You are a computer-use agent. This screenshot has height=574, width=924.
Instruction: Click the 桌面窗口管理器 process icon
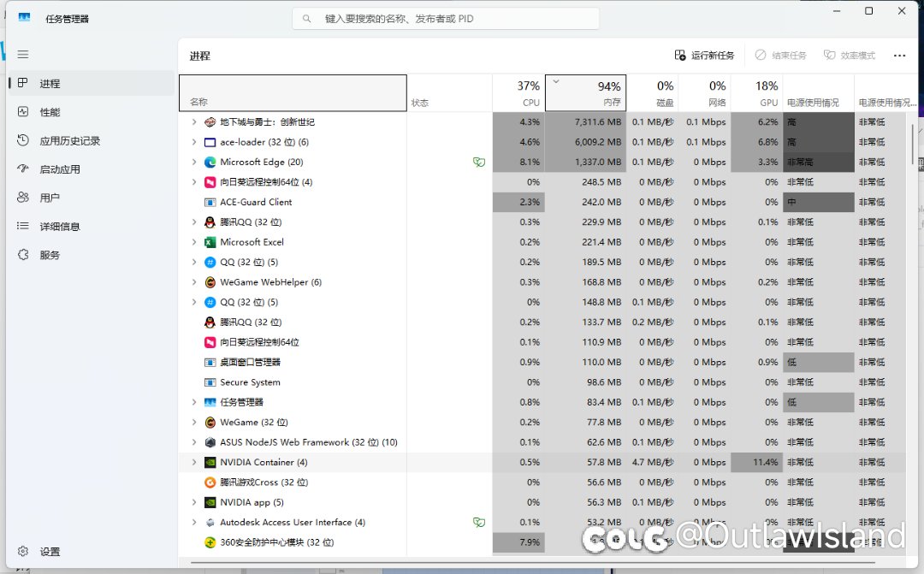click(x=210, y=363)
